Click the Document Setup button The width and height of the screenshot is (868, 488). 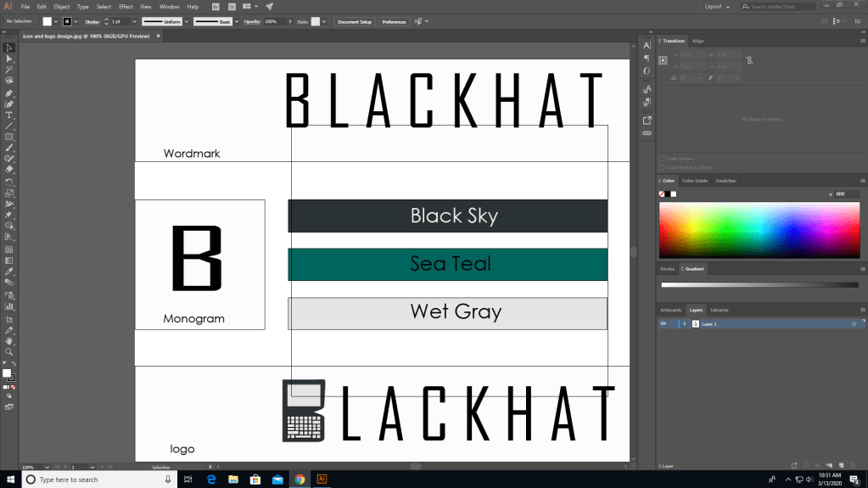pos(354,21)
